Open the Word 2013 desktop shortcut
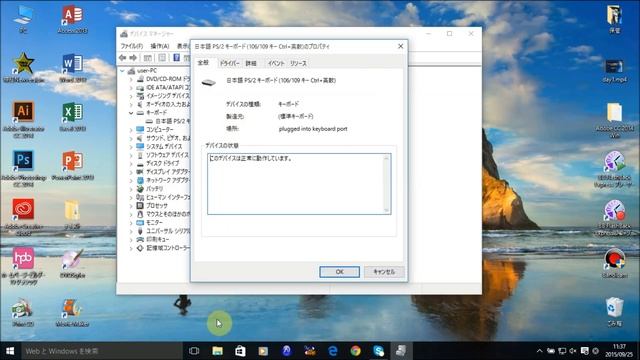Viewport: 640px width, 360px height. pyautogui.click(x=72, y=68)
